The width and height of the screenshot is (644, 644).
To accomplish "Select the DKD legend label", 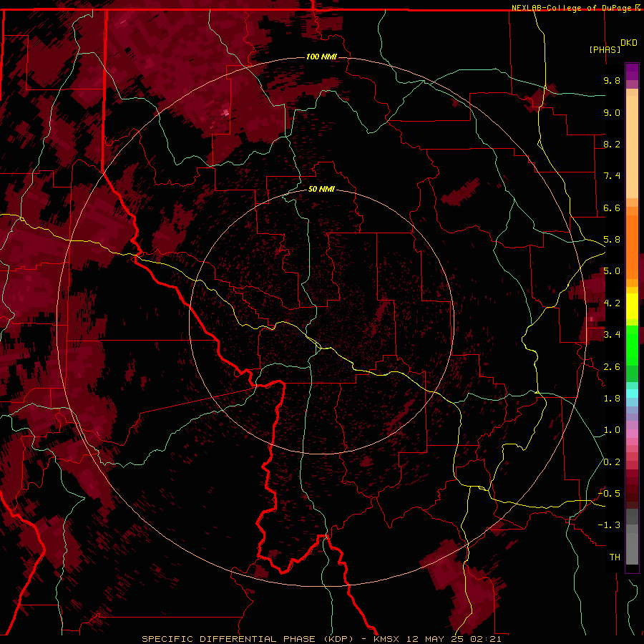I will (x=629, y=43).
